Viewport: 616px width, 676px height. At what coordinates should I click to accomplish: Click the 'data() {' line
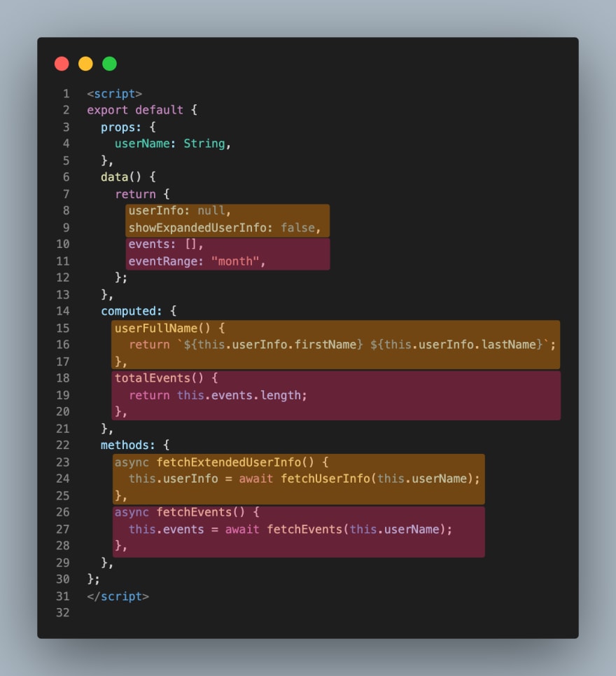point(128,177)
